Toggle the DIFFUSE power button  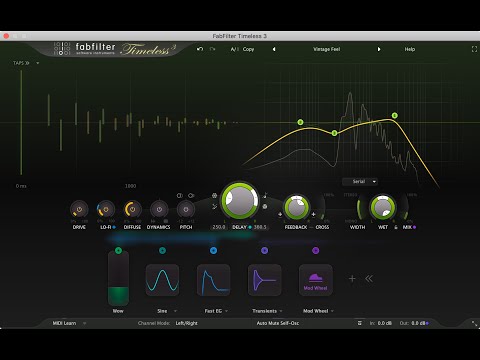(x=132, y=209)
